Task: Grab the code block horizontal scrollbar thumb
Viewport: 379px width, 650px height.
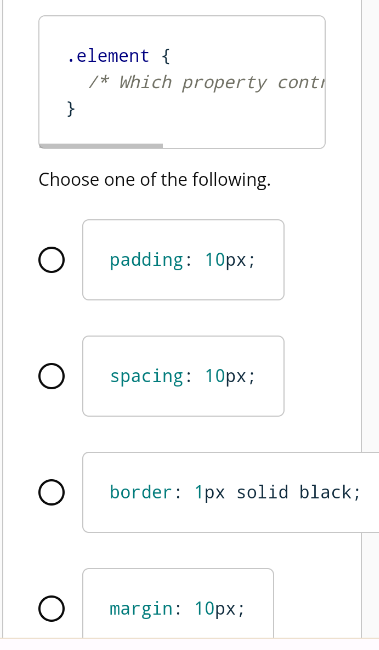Action: (101, 146)
